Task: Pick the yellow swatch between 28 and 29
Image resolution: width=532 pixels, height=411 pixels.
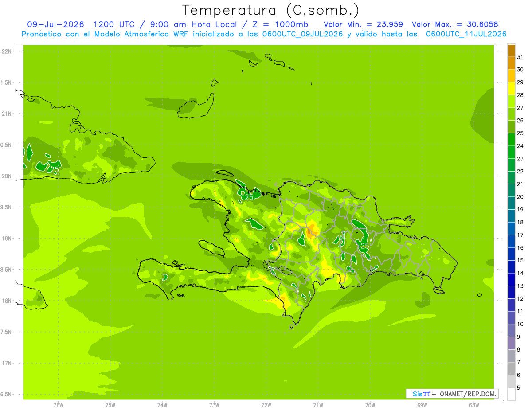Action: (511, 89)
